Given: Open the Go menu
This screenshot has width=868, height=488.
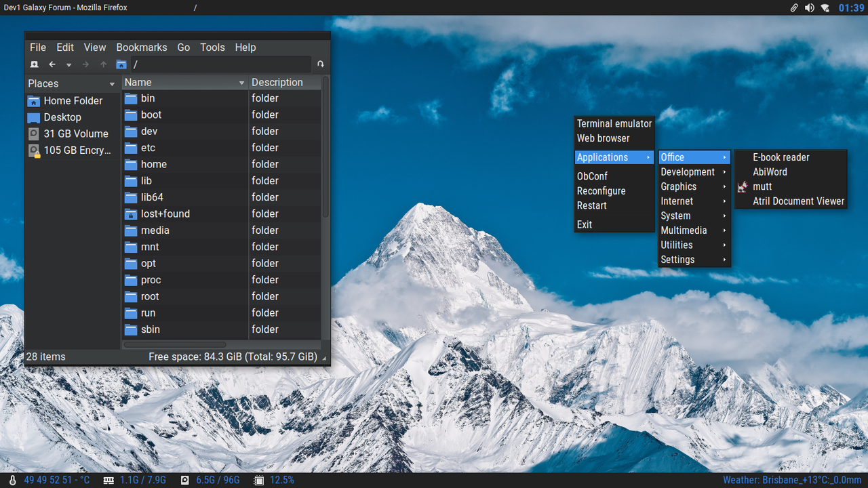Looking at the screenshot, I should click(184, 47).
